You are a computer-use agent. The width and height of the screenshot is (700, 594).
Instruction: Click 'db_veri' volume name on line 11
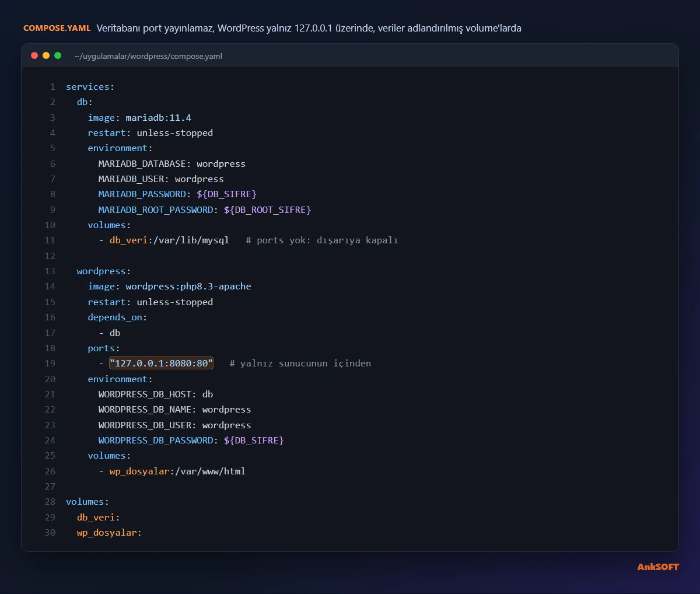click(x=128, y=240)
